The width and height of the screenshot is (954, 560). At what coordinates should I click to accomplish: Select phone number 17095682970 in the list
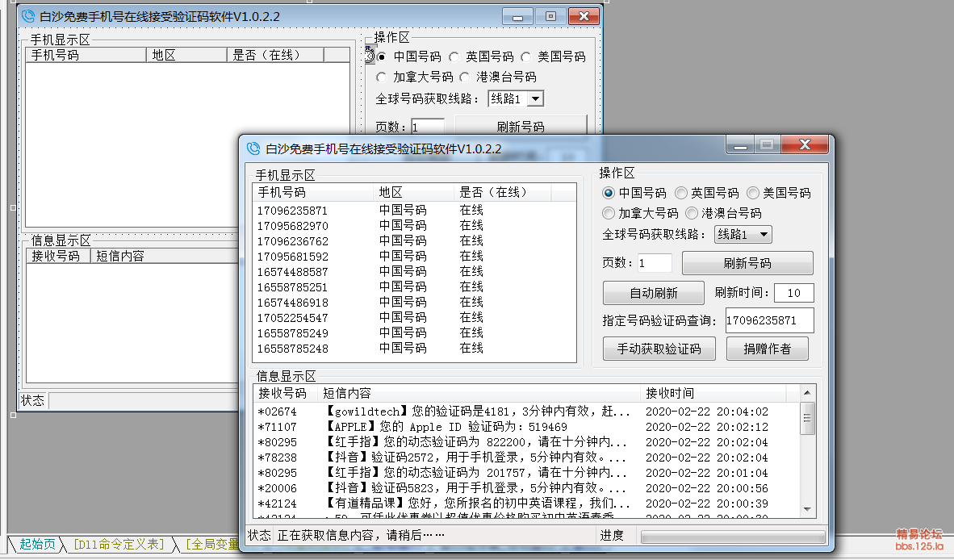pyautogui.click(x=293, y=226)
